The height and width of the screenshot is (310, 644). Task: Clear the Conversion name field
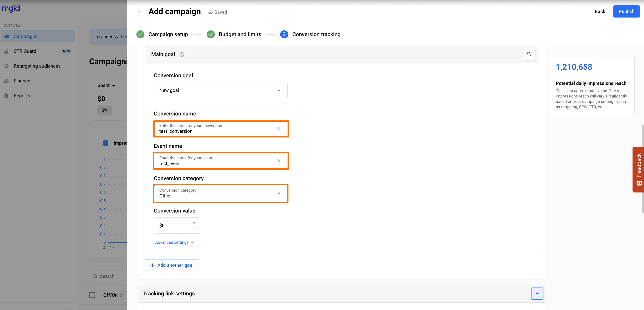coord(279,128)
